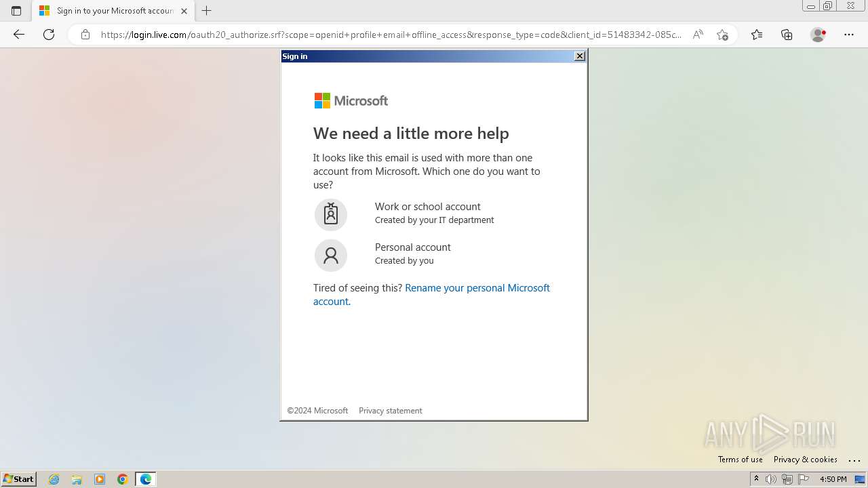
Task: Open a new browser tab
Action: (207, 11)
